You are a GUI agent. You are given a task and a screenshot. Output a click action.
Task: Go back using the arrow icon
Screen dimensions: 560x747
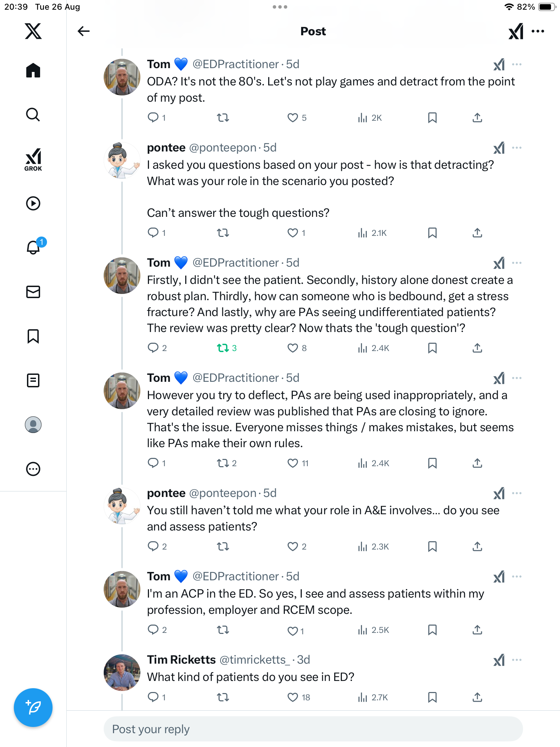tap(84, 31)
